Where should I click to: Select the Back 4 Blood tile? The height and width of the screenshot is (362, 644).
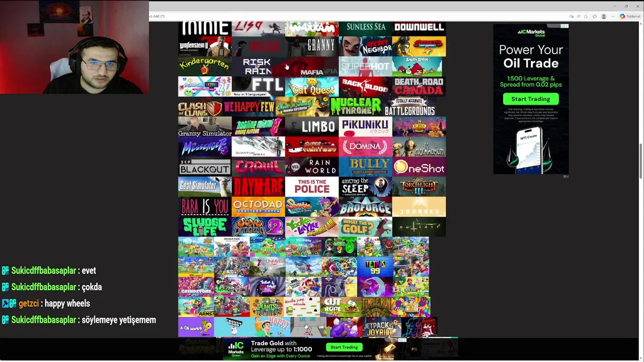[x=365, y=86]
